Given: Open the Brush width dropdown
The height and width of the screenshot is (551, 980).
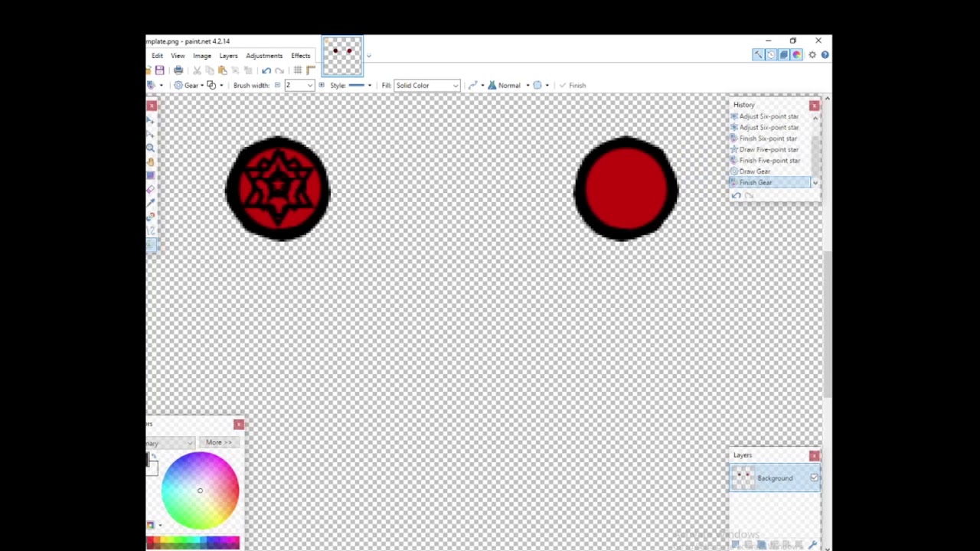Looking at the screenshot, I should pos(309,86).
